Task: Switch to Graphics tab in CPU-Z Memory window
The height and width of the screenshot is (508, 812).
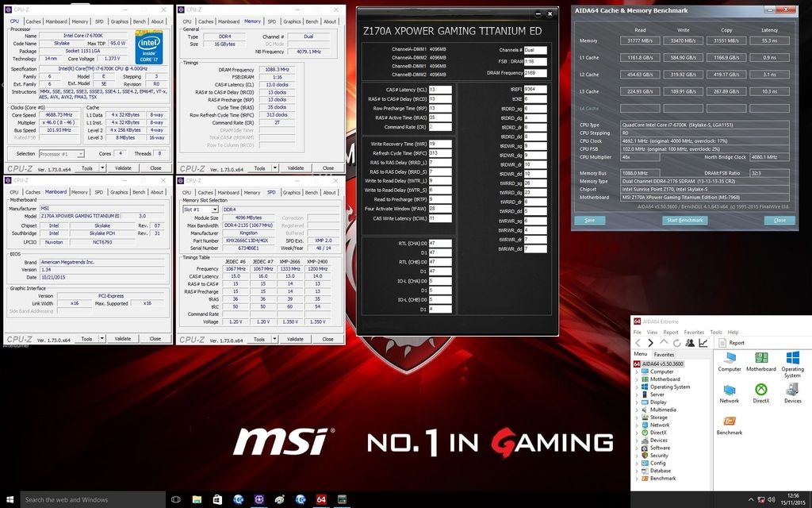Action: 292,21
